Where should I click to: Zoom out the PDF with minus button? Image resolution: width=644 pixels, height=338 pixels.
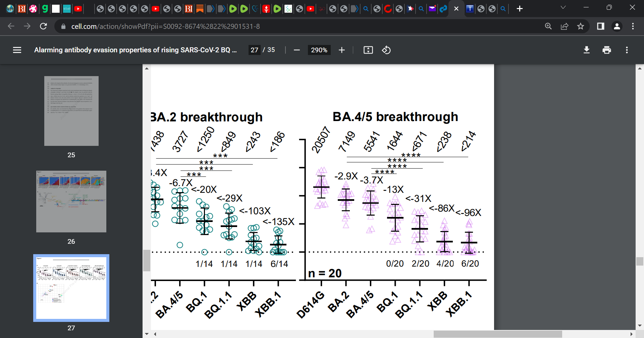(297, 50)
